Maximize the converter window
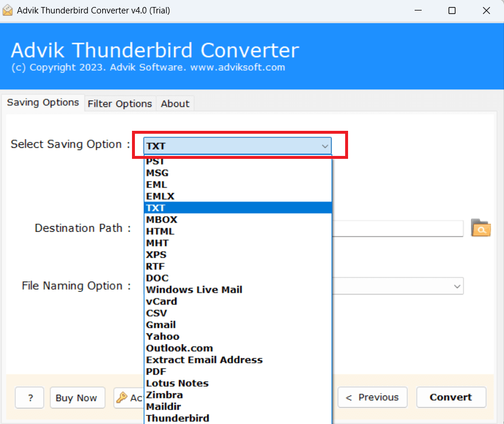This screenshot has height=424, width=504. 452,11
